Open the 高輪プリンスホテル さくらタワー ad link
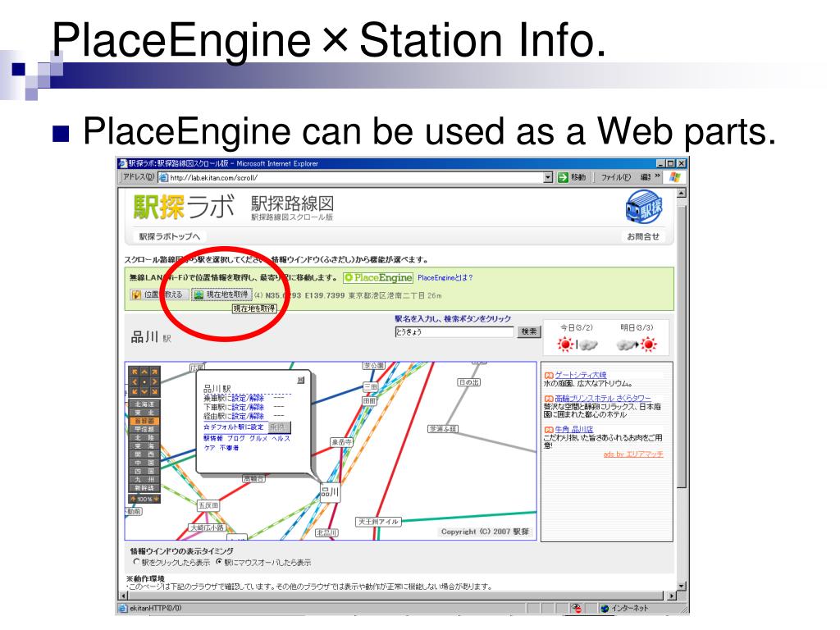 point(603,399)
